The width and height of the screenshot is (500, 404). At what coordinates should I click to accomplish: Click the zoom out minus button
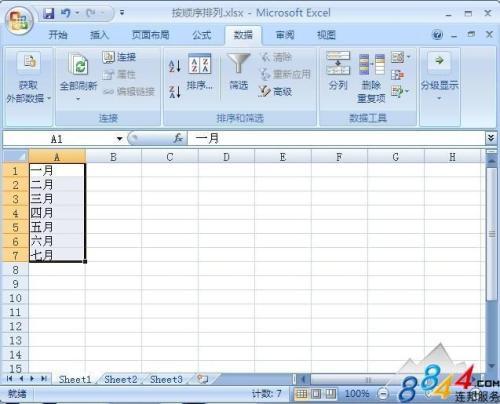coord(382,394)
